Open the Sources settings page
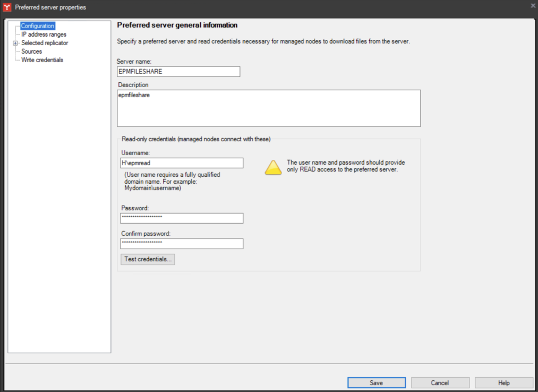538x392 pixels. pyautogui.click(x=32, y=51)
